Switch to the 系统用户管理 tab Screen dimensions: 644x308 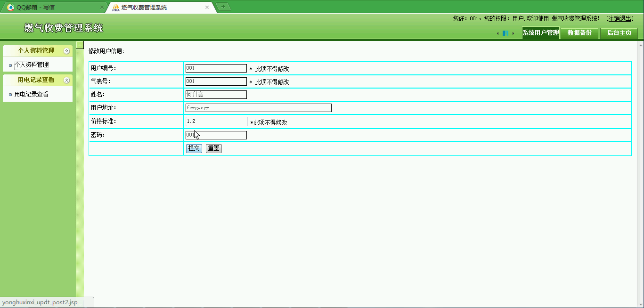tap(540, 33)
